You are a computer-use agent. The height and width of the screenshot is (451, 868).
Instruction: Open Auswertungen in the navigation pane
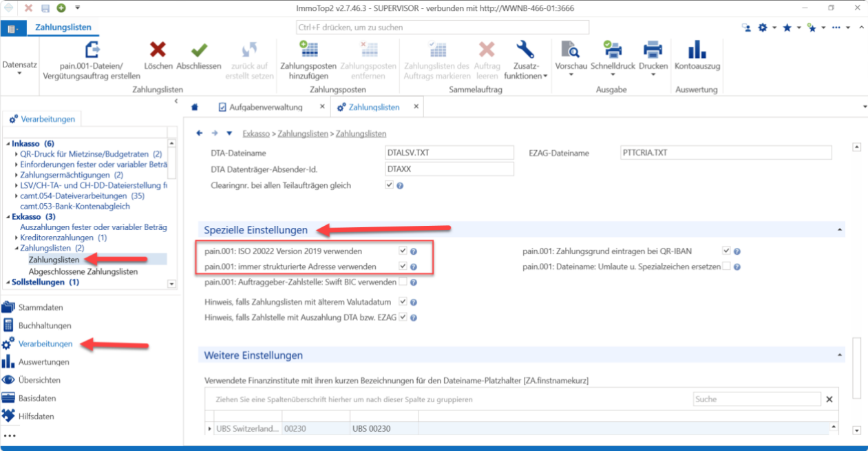click(x=44, y=361)
